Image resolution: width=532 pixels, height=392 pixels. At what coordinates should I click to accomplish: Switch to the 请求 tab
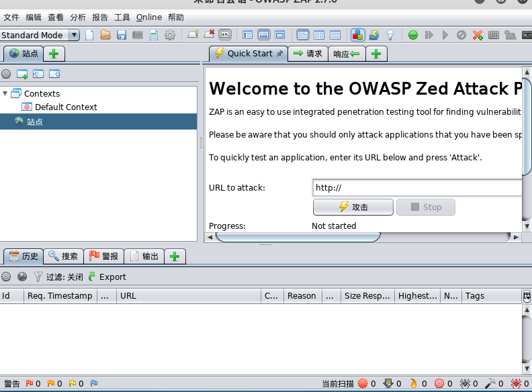308,54
